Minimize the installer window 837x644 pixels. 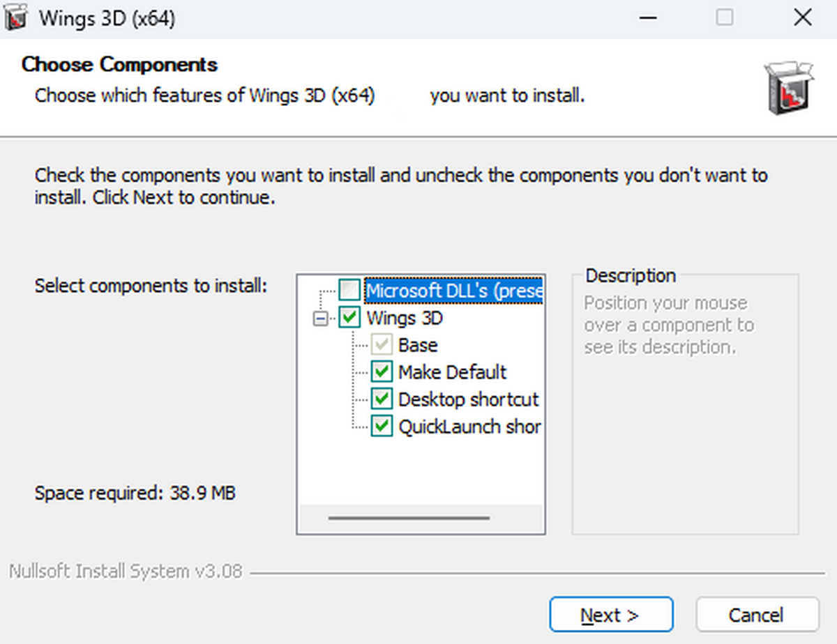point(648,18)
